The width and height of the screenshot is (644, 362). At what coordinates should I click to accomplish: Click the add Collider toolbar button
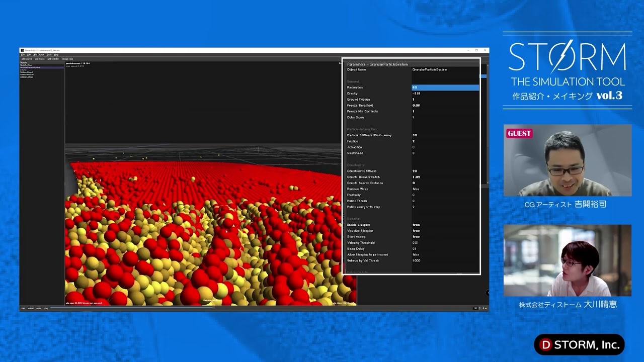pyautogui.click(x=53, y=58)
